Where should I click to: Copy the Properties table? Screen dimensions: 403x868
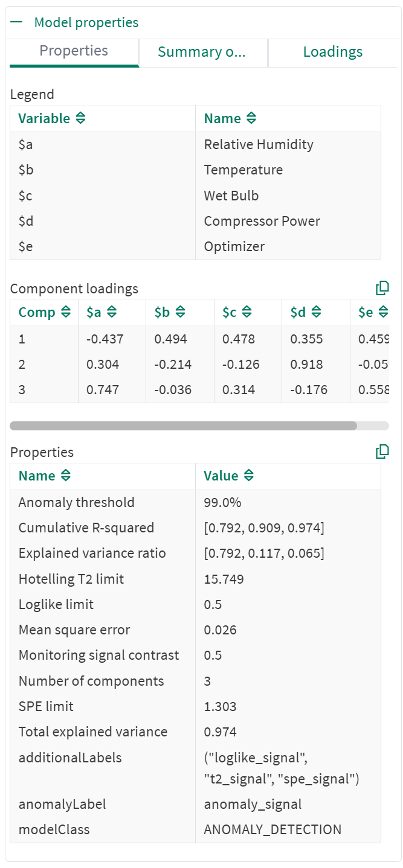[382, 452]
